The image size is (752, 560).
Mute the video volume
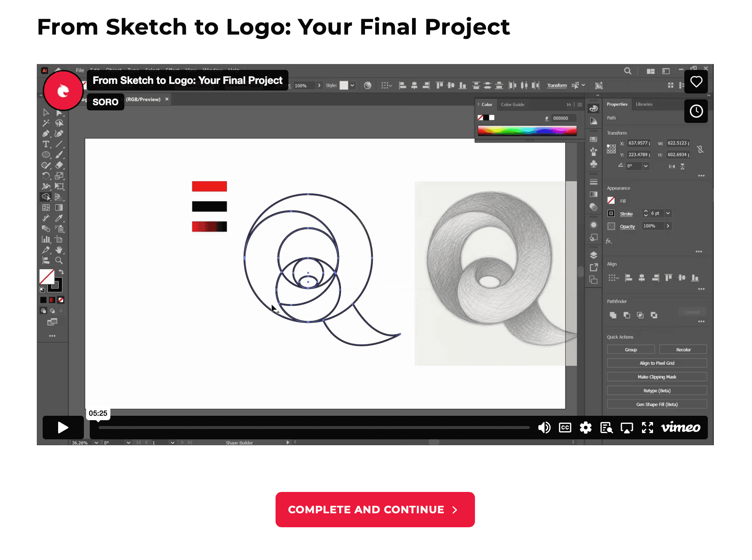(x=544, y=428)
